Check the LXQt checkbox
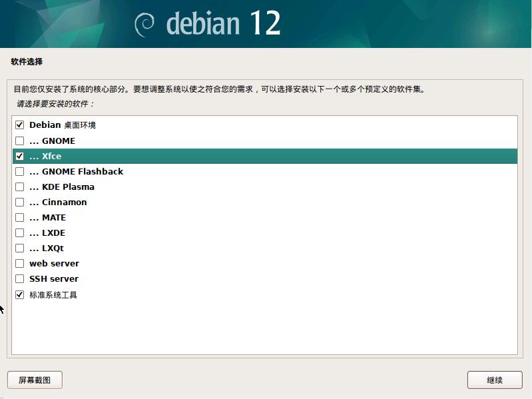The height and width of the screenshot is (399, 532). 20,248
